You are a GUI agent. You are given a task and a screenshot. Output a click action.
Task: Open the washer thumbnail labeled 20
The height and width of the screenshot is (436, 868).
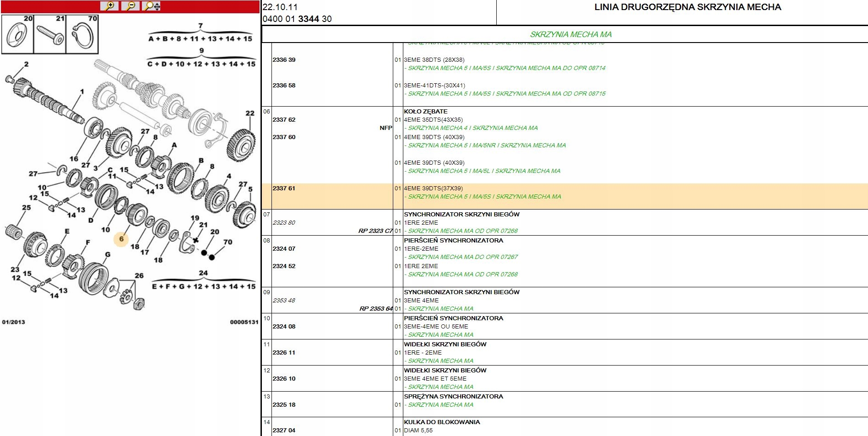[x=18, y=34]
